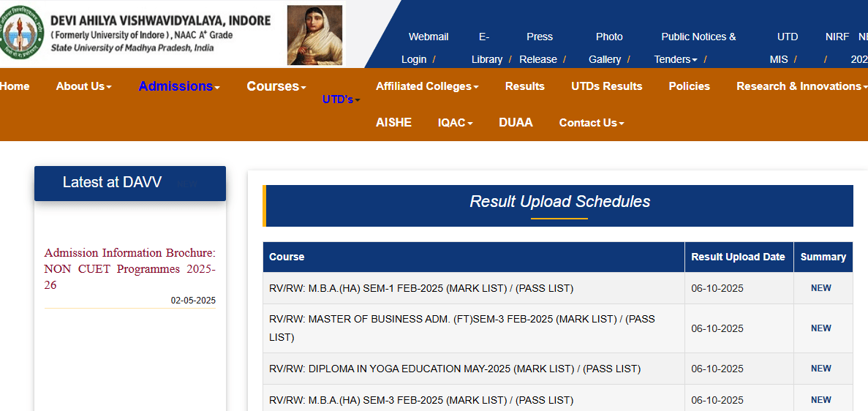Expand the Affiliated Colleges menu
Image resolution: width=868 pixels, height=411 pixels.
[x=427, y=86]
